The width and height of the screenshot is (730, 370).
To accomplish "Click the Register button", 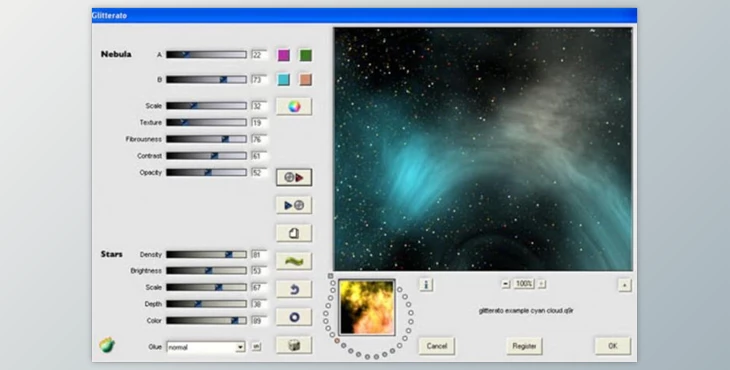I will coord(524,346).
